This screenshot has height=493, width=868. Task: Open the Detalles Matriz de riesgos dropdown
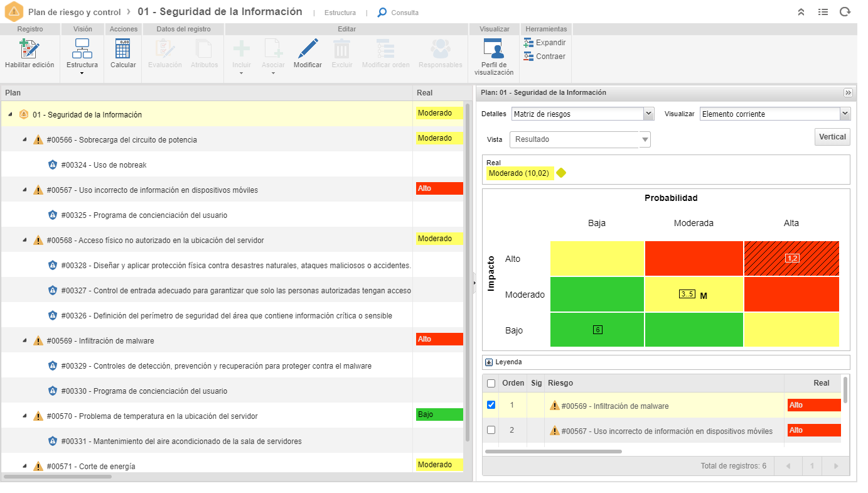coord(583,114)
